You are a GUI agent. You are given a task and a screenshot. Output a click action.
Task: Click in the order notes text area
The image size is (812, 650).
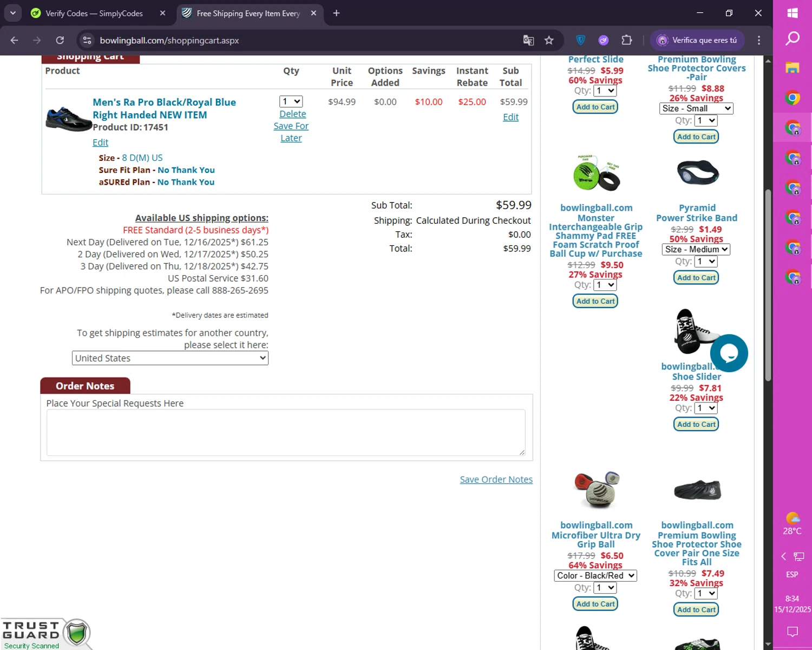[x=286, y=432]
